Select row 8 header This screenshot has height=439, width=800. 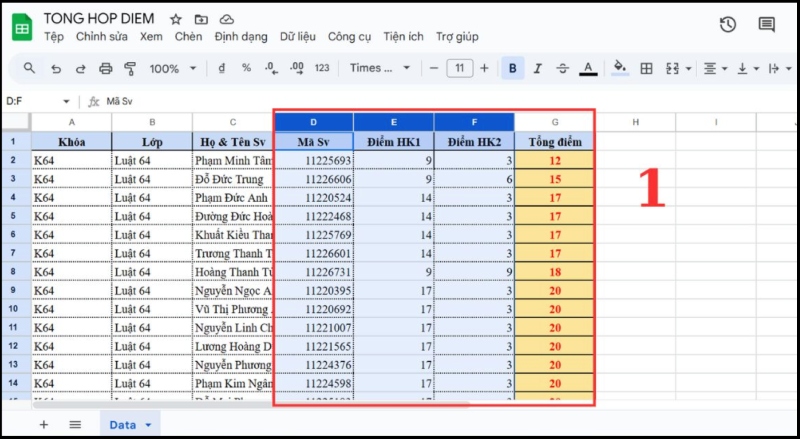13,272
